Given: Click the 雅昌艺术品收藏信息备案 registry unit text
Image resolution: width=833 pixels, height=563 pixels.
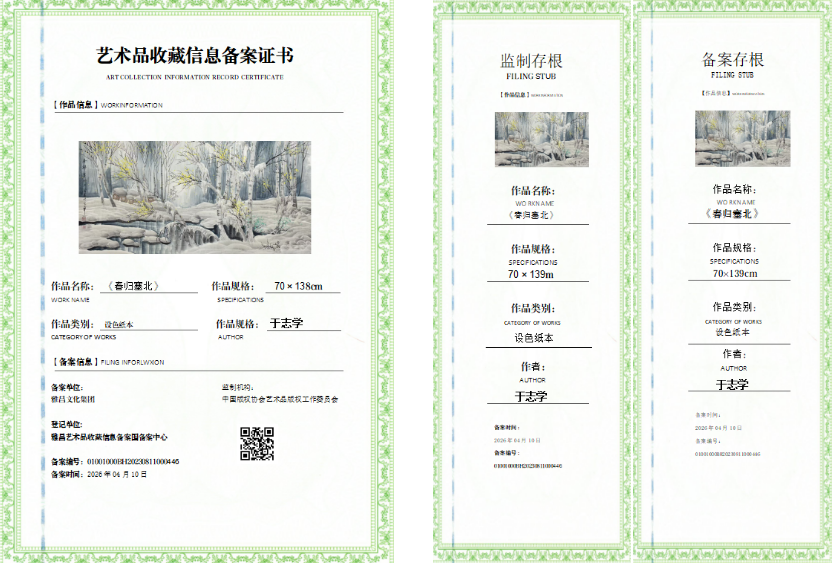Looking at the screenshot, I should [x=109, y=438].
